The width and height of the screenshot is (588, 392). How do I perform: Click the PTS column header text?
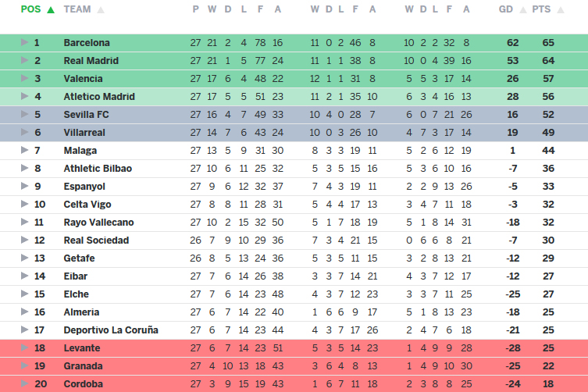tap(540, 9)
